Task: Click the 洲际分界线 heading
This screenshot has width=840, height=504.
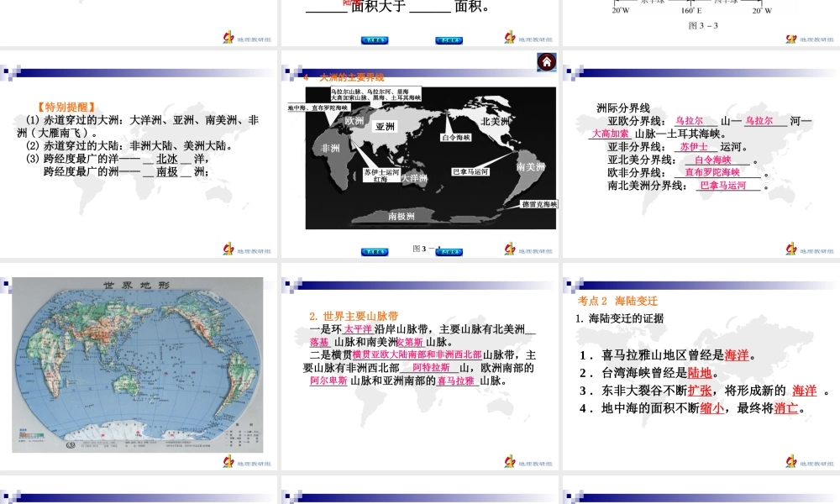Action: click(x=623, y=108)
